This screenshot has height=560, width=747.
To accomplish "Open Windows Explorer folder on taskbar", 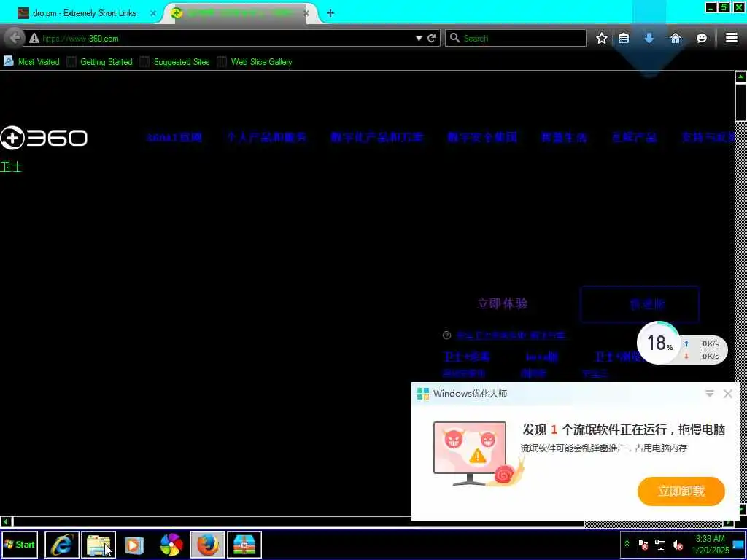I will coord(98,545).
